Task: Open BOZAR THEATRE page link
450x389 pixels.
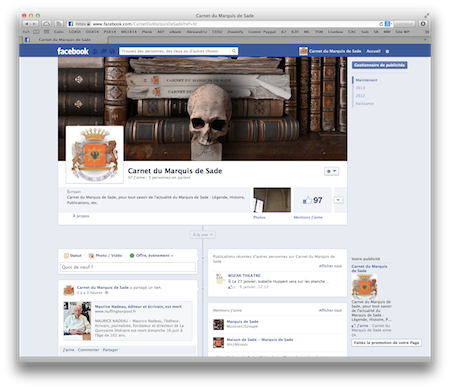Action: tap(244, 276)
